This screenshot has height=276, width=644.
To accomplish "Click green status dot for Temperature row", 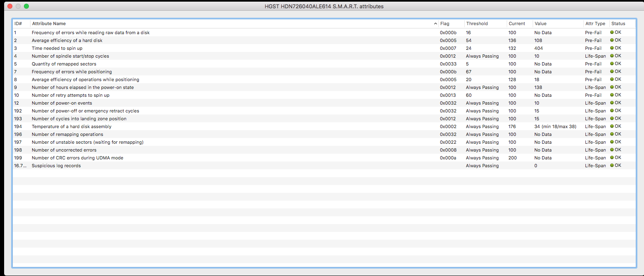I will coord(612,126).
